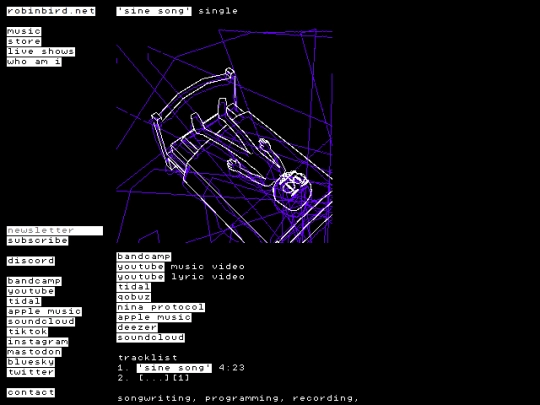The width and height of the screenshot is (540, 405).
Task: Open the nina protocol link
Action: pos(160,307)
